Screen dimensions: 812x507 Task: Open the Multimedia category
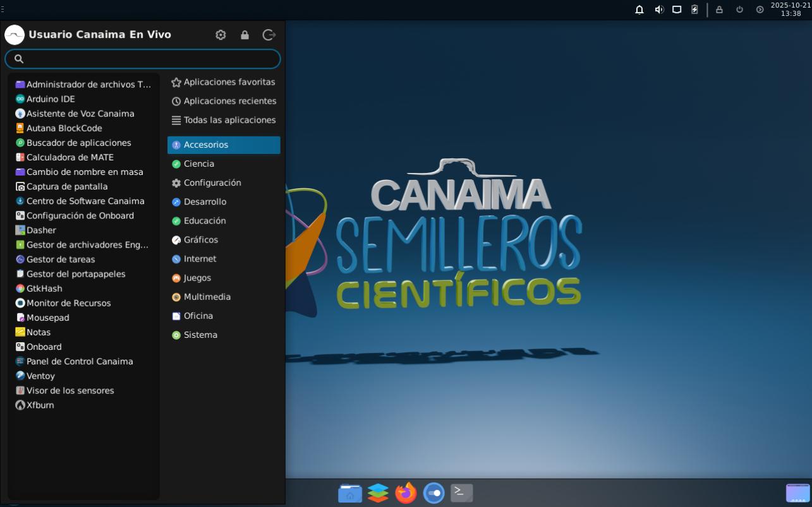(x=207, y=297)
